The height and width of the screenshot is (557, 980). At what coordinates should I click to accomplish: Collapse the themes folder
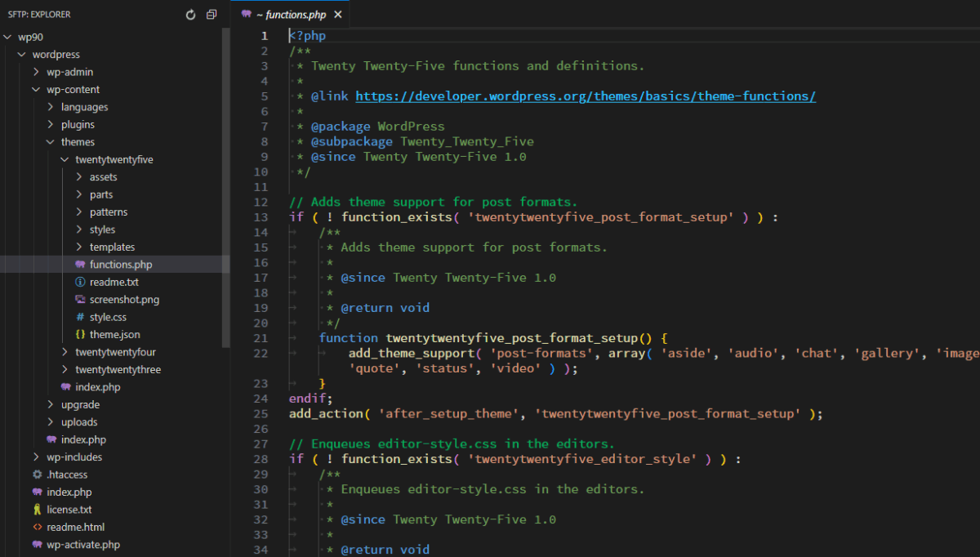[x=51, y=142]
